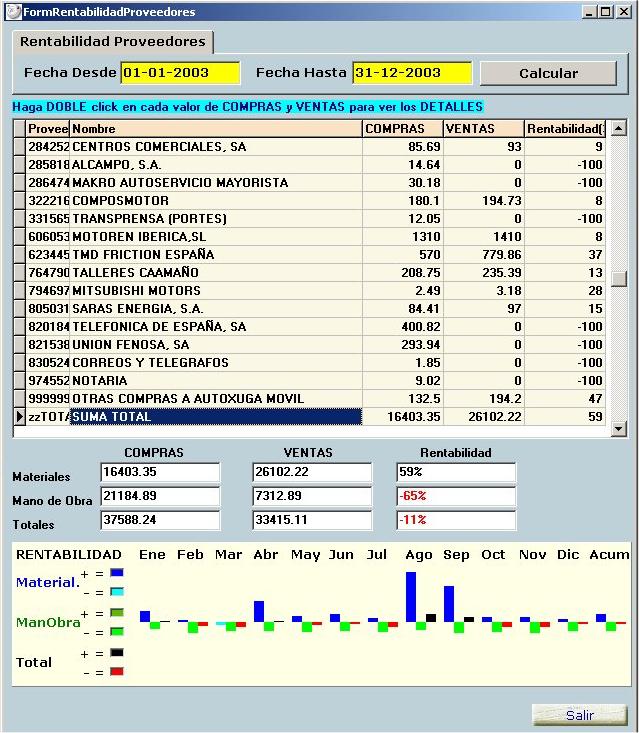Screen dimensions: 639x733
Task: Select UNION FENOSA, SA name cell
Action: (x=216, y=345)
